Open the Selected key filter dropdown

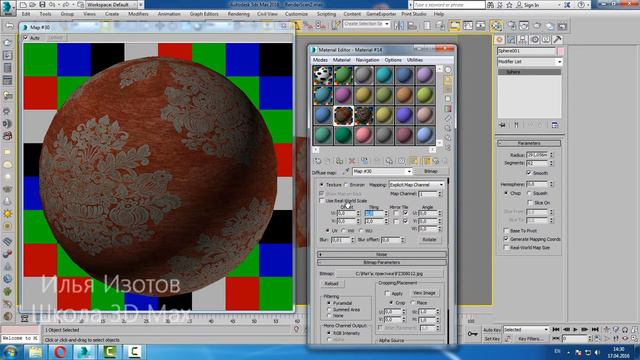point(526,329)
